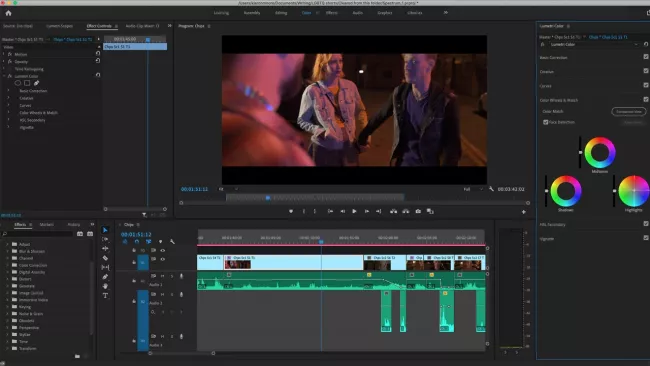Toggle Basic Correction checkbox in Lumetri Color

(x=646, y=57)
